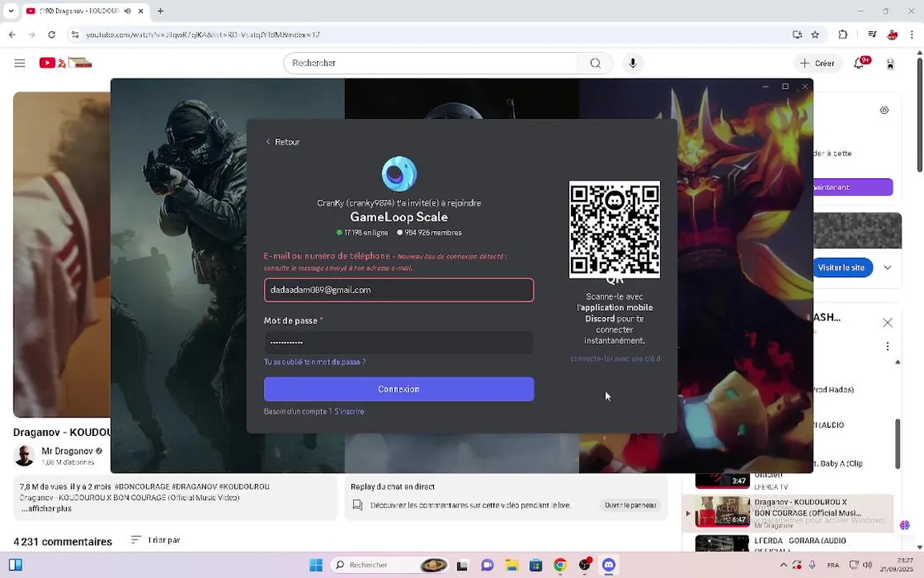Maximize the Discord window
This screenshot has width=924, height=578.
785,86
